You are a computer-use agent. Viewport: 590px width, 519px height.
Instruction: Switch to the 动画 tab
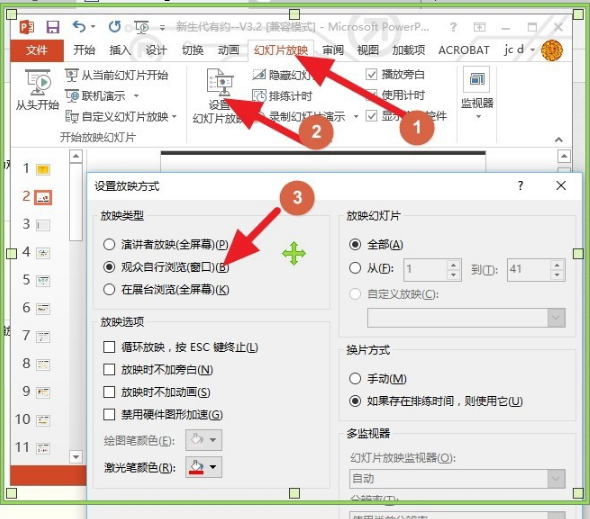point(228,50)
